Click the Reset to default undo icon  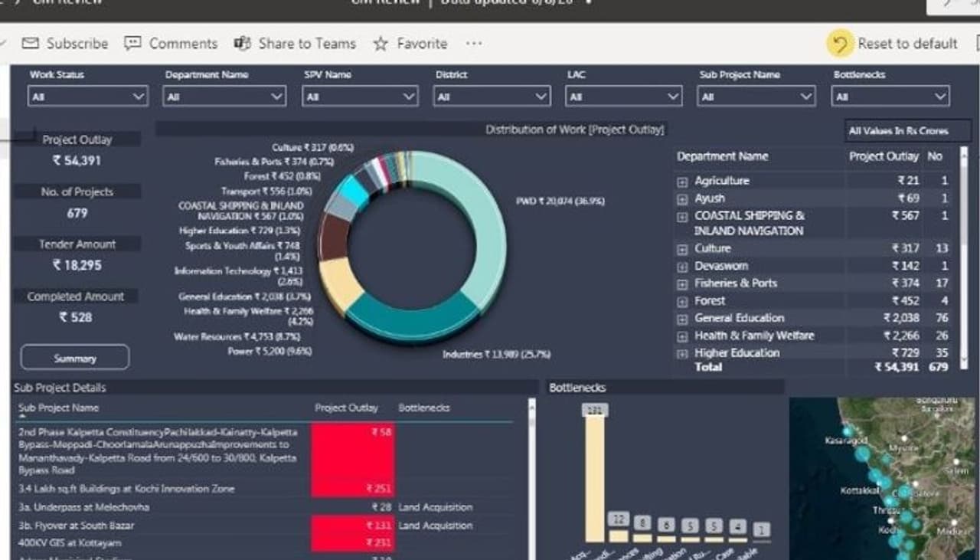[x=840, y=44]
